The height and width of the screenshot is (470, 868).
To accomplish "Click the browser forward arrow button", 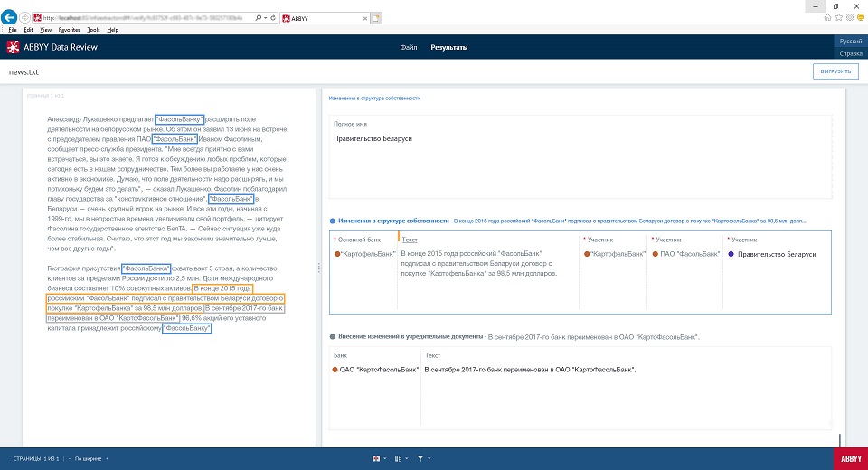I will 25,18.
